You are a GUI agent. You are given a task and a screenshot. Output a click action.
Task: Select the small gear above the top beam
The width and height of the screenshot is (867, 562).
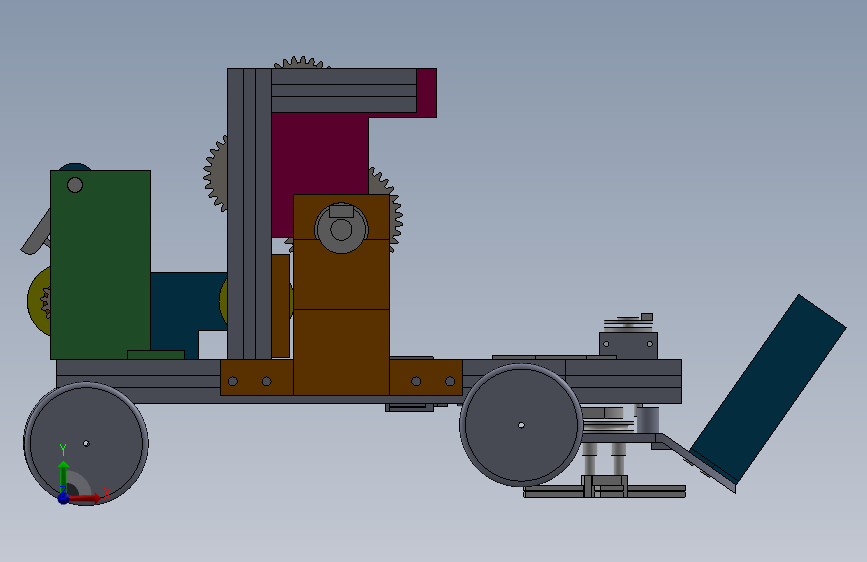pos(302,62)
